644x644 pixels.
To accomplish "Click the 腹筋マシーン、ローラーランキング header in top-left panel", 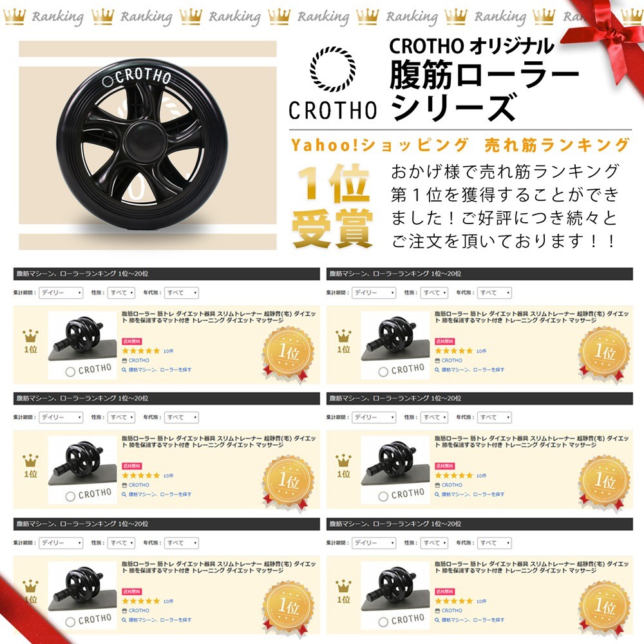I will [82, 274].
